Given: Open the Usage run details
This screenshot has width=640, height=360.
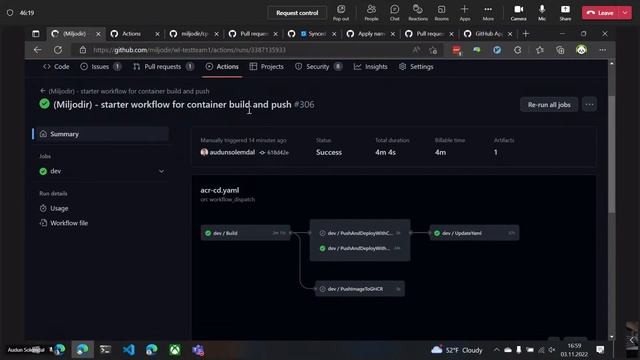Looking at the screenshot, I should 54,208.
